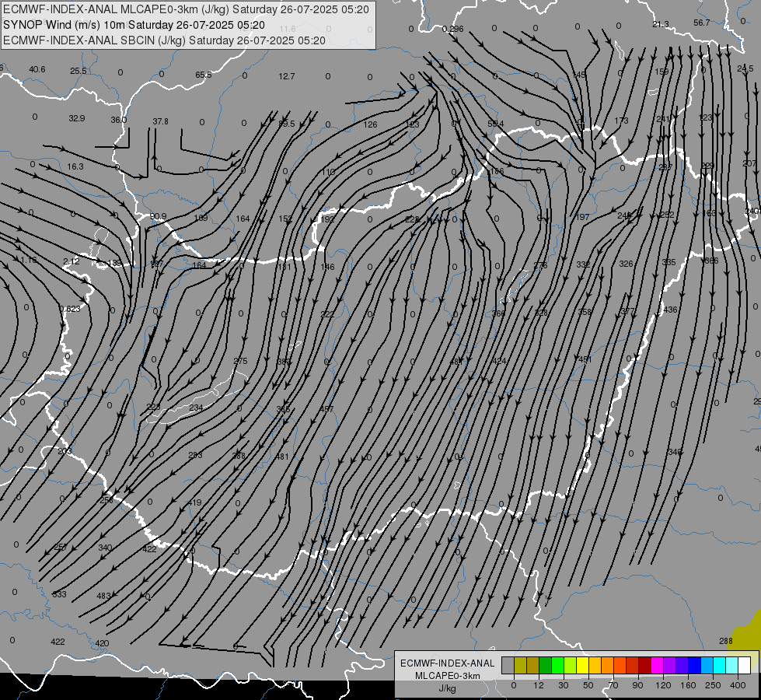The width and height of the screenshot is (761, 700).
Task: Click the map value 420
Action: (102, 643)
